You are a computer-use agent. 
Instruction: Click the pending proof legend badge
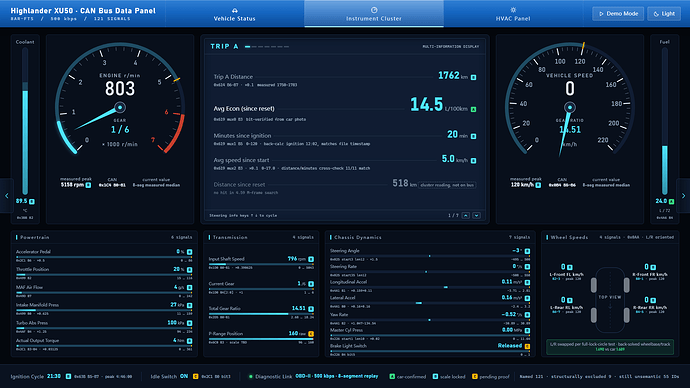tap(474, 377)
